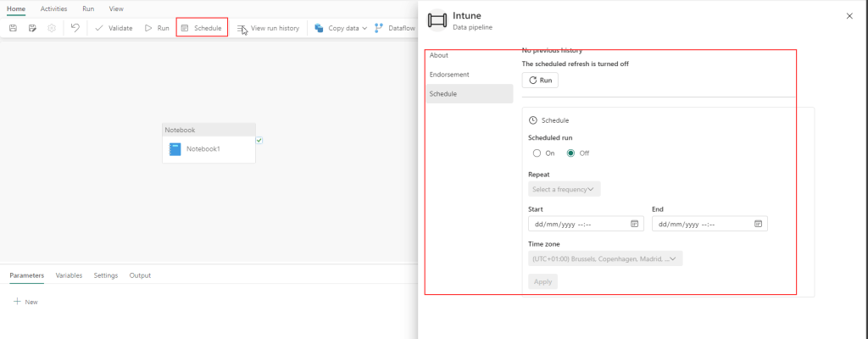This screenshot has width=868, height=339.
Task: Click the Save icon in toolbar
Action: tap(13, 28)
